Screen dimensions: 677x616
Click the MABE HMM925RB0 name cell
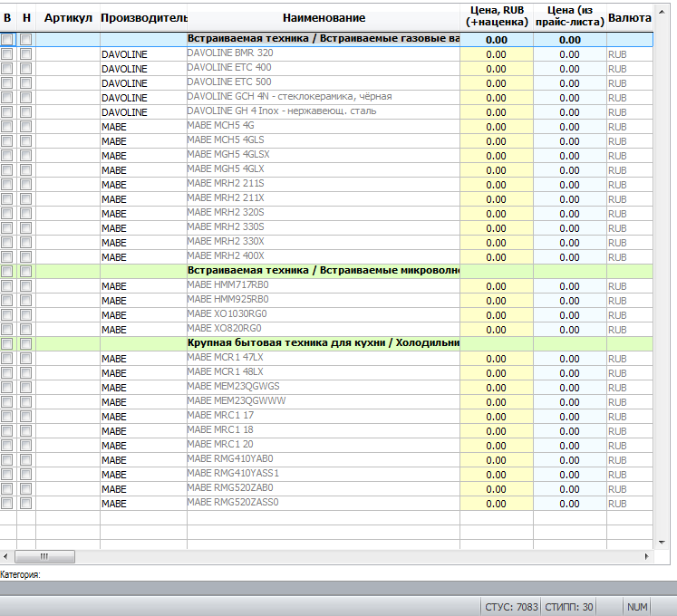point(324,301)
